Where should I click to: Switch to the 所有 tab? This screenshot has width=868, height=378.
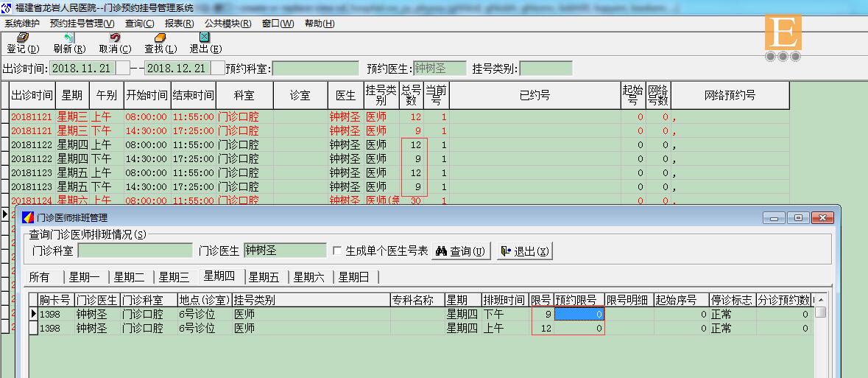pos(39,277)
